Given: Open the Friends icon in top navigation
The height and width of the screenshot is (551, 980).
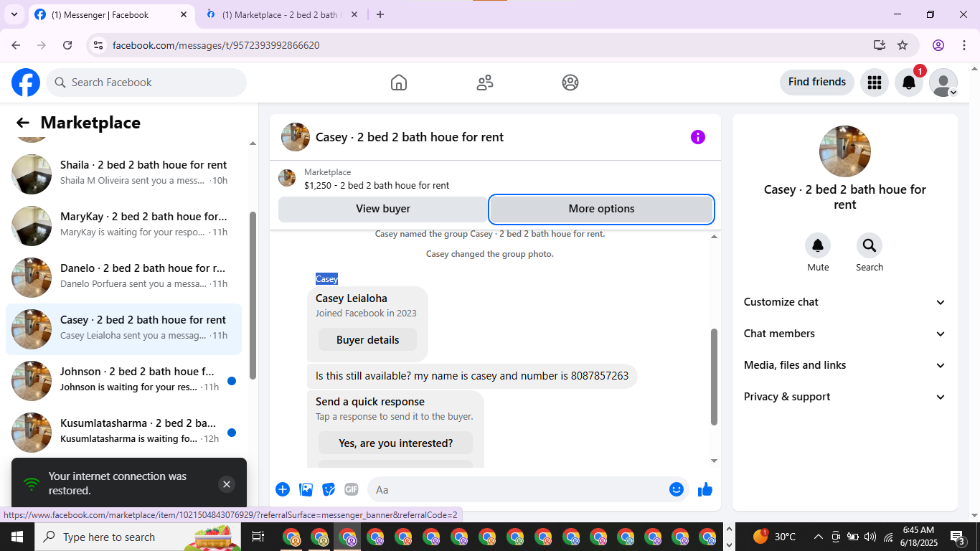Looking at the screenshot, I should click(485, 83).
